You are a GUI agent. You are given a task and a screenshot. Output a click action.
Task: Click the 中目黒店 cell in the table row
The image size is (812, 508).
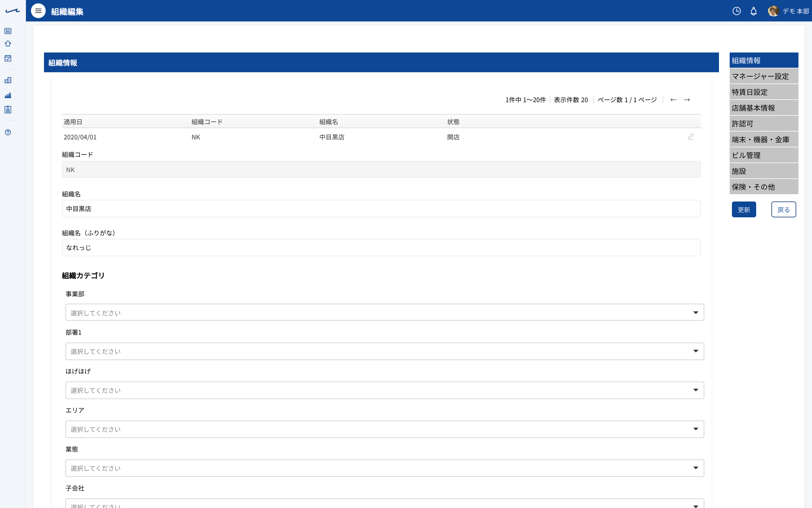[x=332, y=137]
